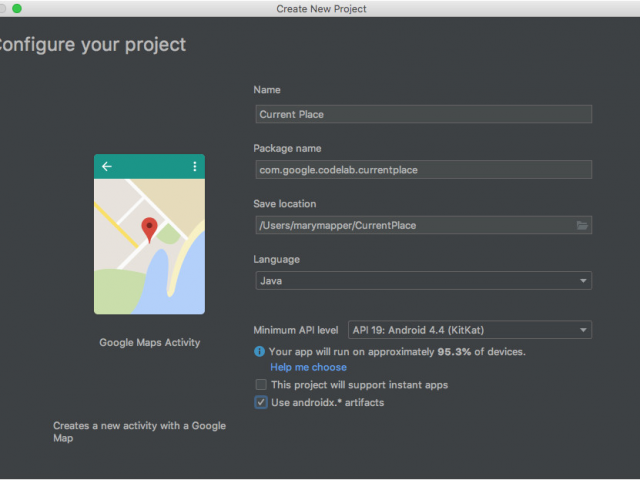Open the Minimum API level dropdown
This screenshot has height=480, width=640.
[470, 330]
